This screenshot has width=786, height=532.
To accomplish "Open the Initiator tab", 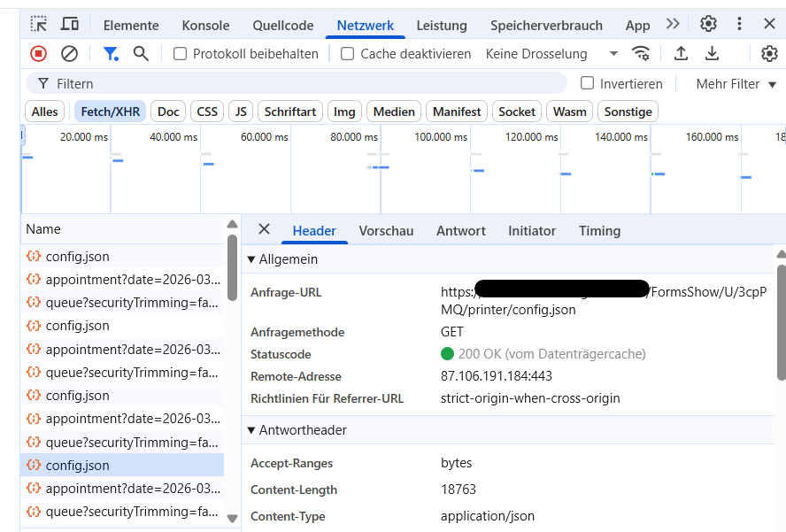I will pyautogui.click(x=532, y=231).
